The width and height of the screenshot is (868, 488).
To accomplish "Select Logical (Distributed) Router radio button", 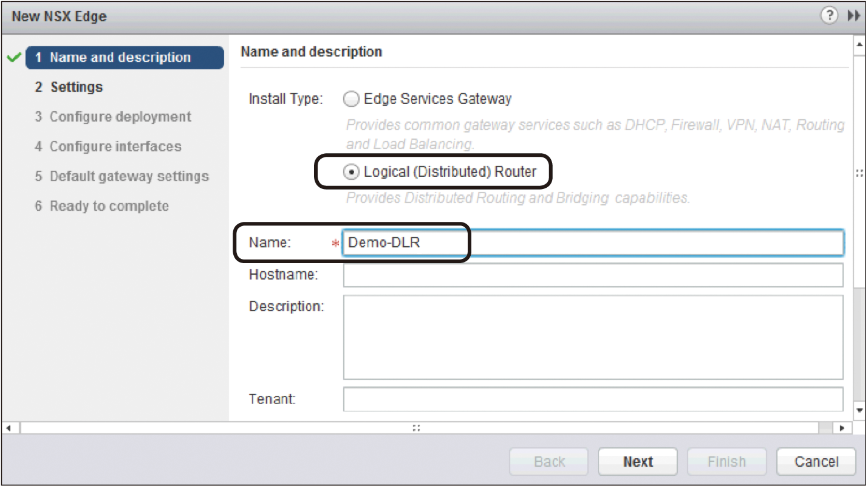I will 350,172.
